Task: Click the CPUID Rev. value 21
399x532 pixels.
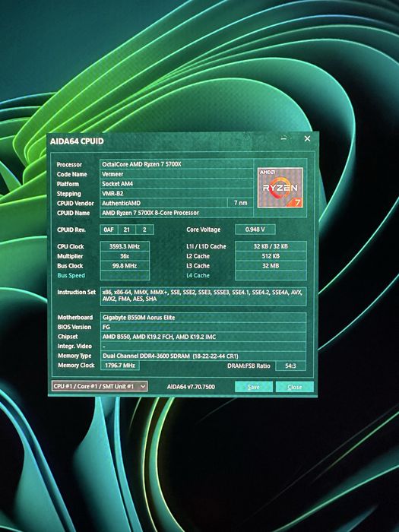Action: (x=127, y=230)
